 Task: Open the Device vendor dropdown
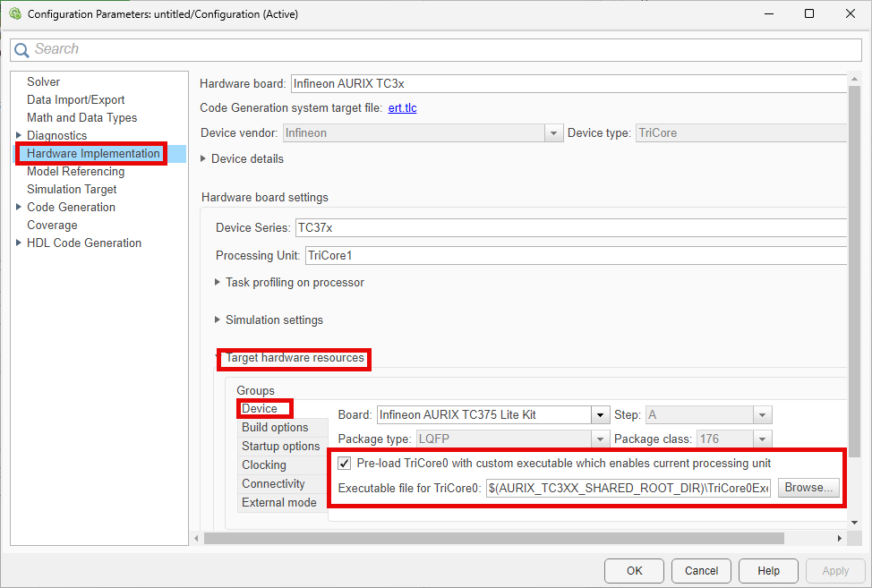[553, 132]
